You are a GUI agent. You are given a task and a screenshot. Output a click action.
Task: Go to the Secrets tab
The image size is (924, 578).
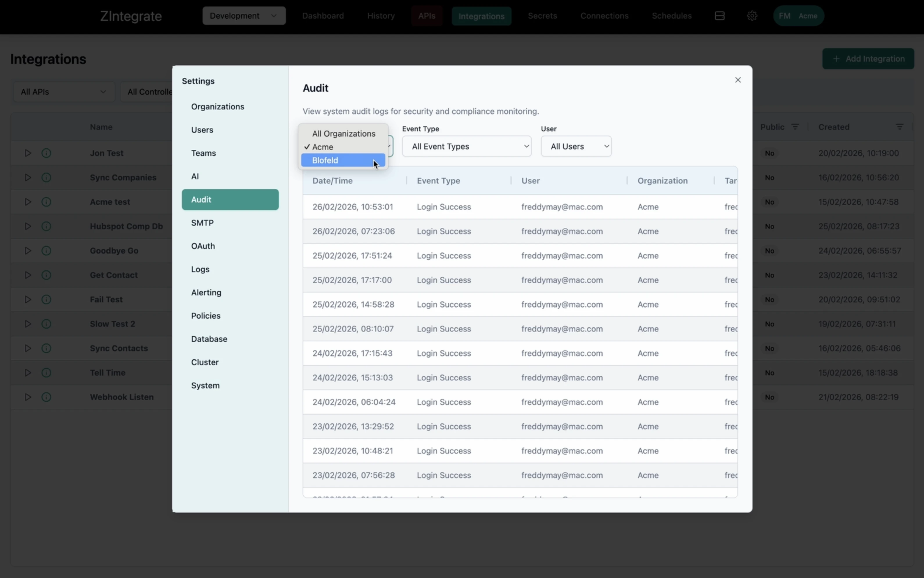coord(542,16)
